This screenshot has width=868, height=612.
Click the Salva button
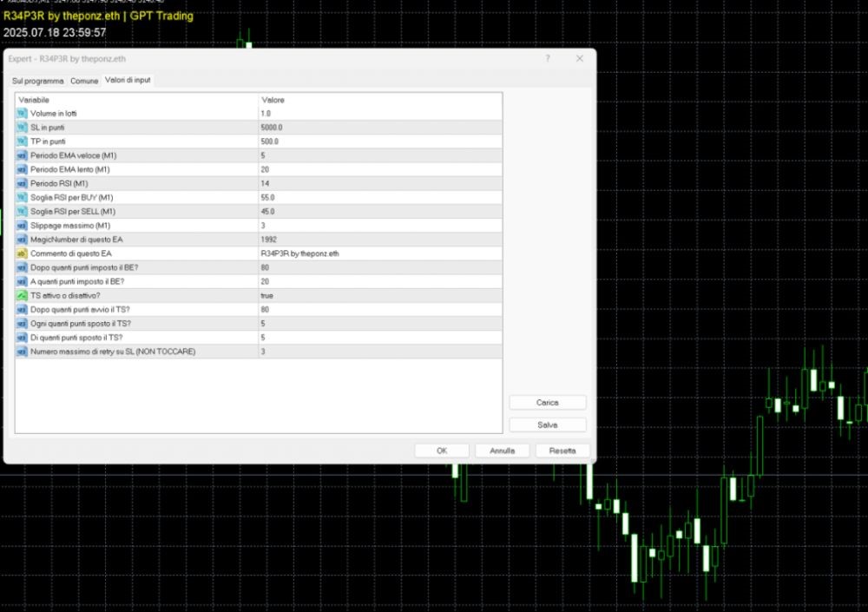(548, 425)
